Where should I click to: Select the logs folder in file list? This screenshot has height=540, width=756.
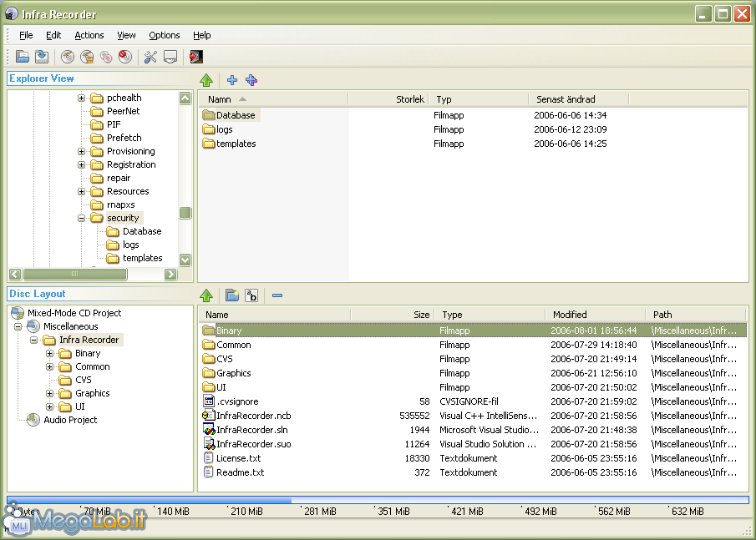pos(224,129)
